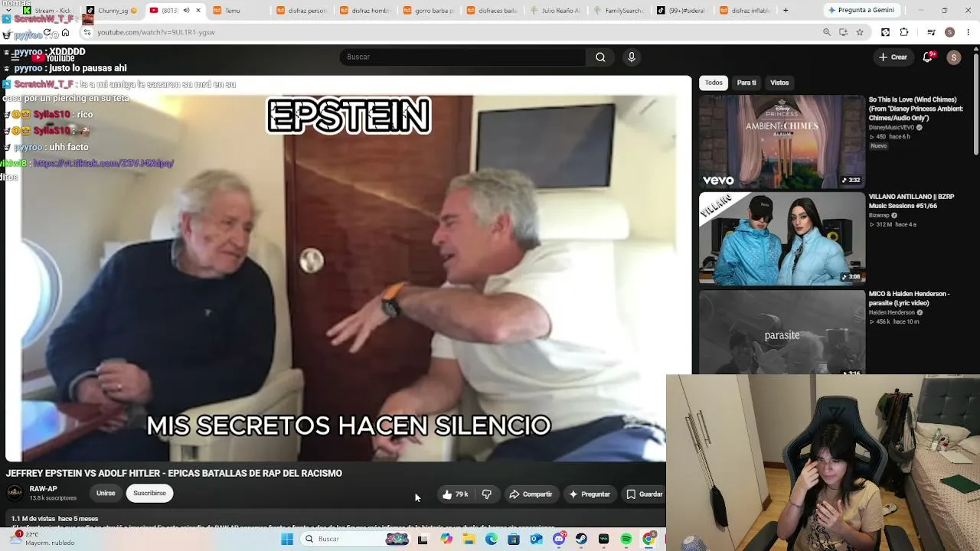Save video with Guardar button
The height and width of the screenshot is (551, 980).
coord(644,494)
